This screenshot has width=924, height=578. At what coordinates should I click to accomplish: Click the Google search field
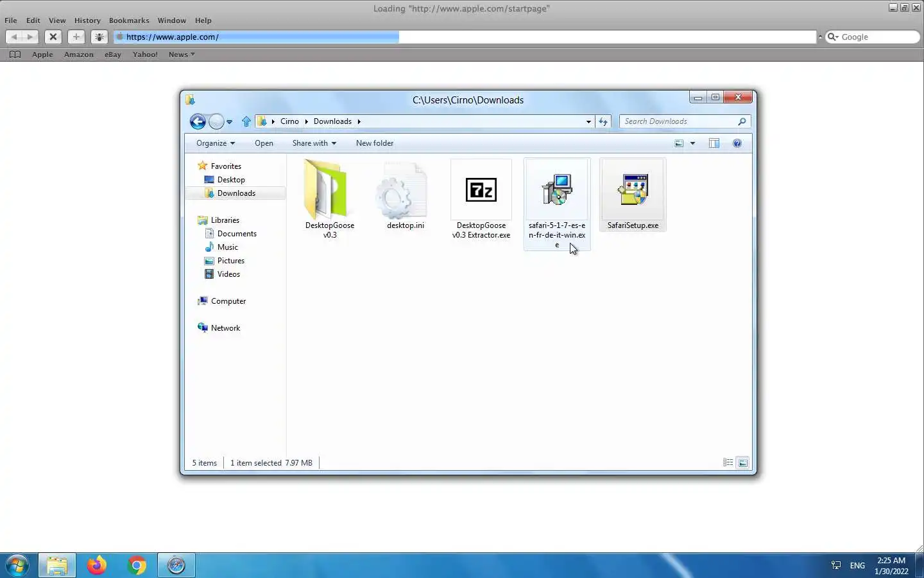(x=873, y=37)
